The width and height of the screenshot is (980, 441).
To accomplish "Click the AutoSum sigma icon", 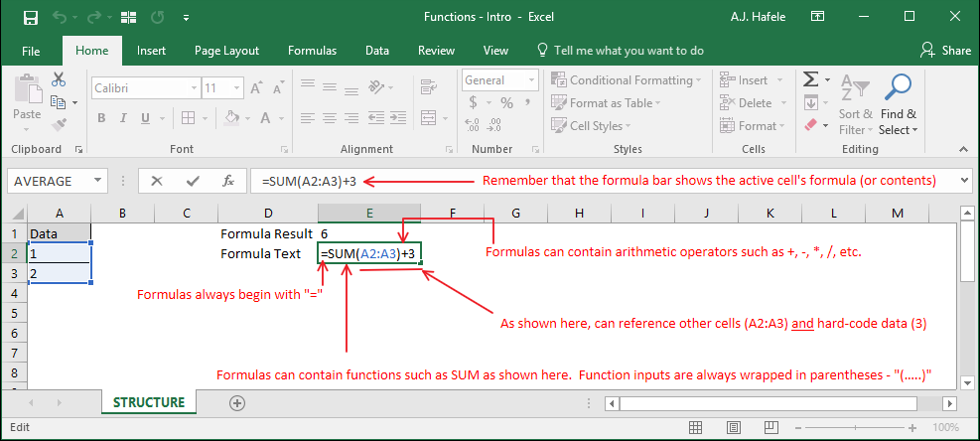I will [810, 79].
